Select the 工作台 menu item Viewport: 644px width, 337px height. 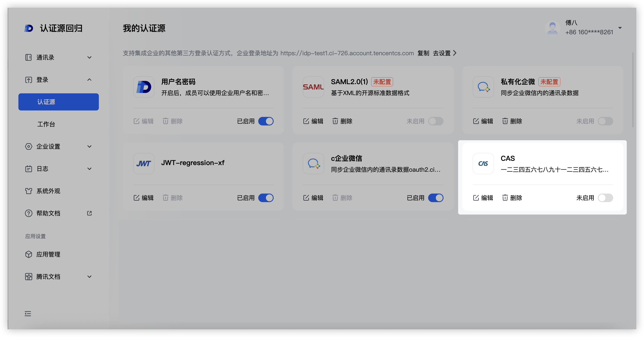coord(46,124)
